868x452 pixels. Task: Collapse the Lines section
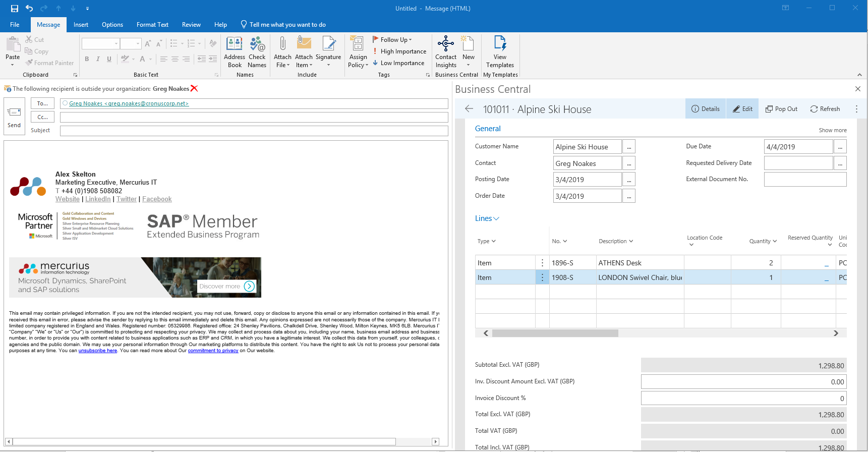pos(487,218)
